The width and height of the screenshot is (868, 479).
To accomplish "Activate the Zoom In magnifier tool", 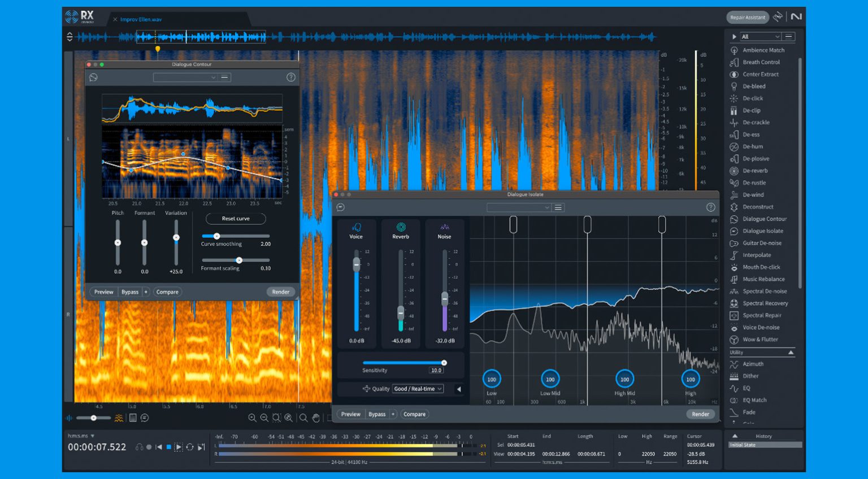I will (x=252, y=418).
